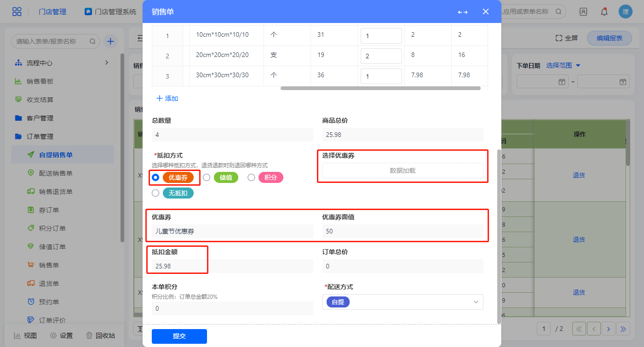Click the 添加 add row link

[167, 98]
